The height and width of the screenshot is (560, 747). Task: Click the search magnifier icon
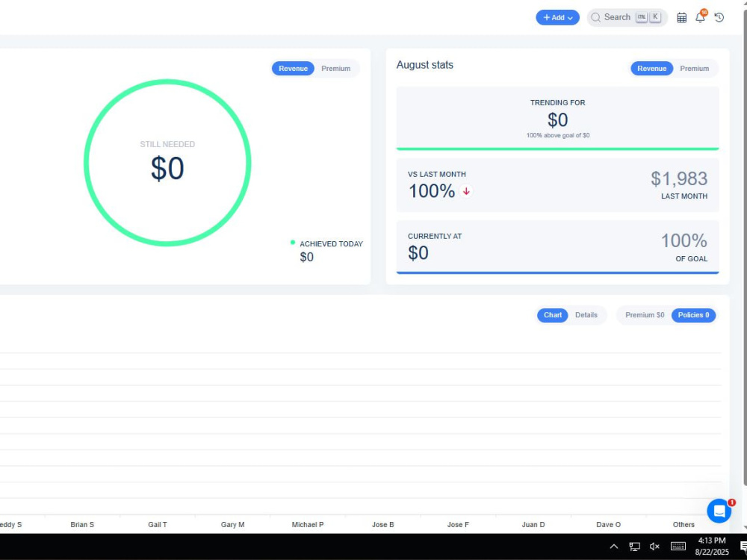click(595, 18)
